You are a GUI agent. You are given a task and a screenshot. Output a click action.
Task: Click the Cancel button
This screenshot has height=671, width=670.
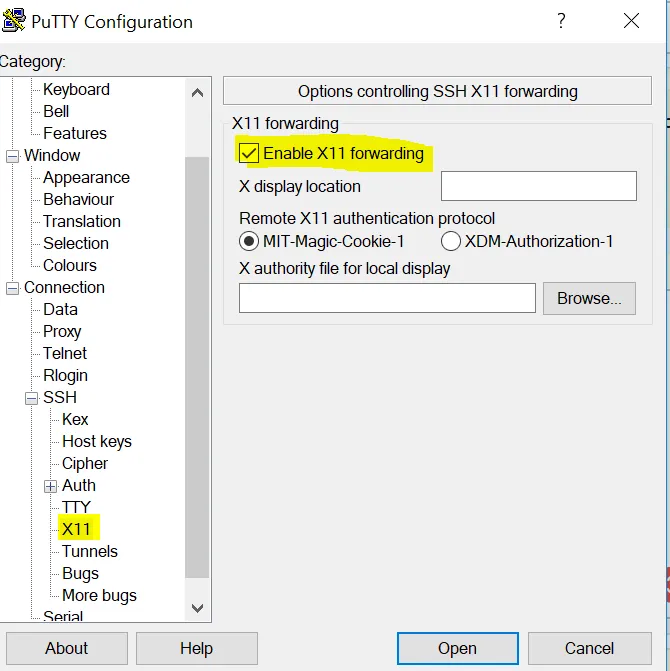coord(590,648)
